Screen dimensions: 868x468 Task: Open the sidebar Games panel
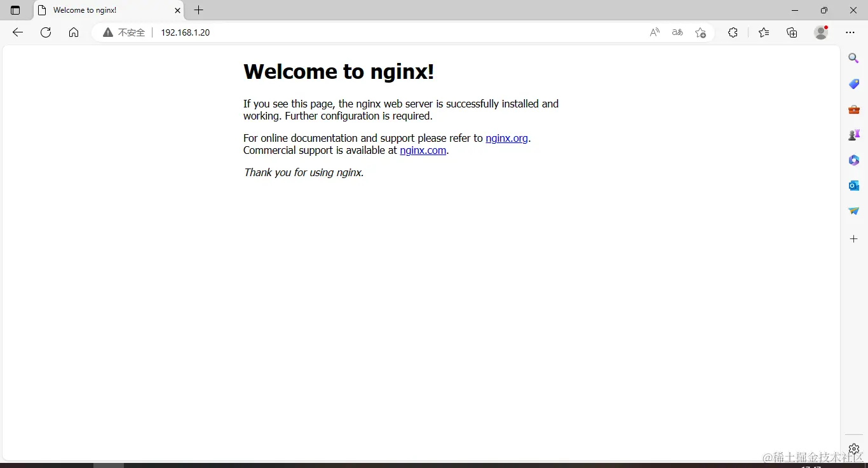(x=854, y=135)
